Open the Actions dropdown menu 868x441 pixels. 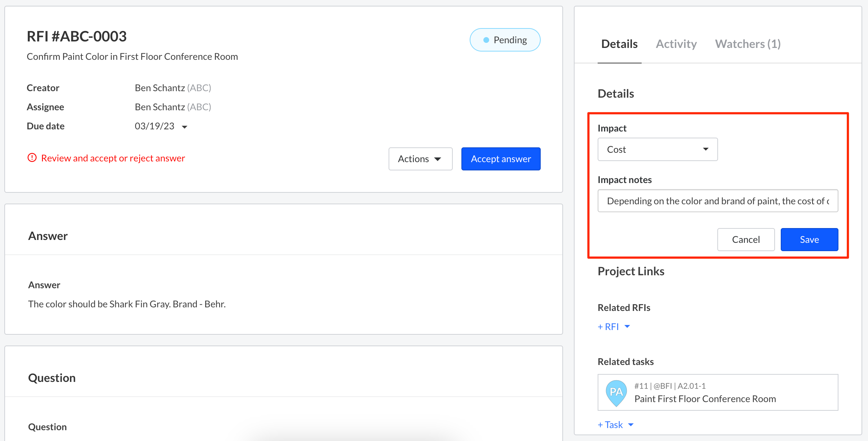(x=420, y=159)
